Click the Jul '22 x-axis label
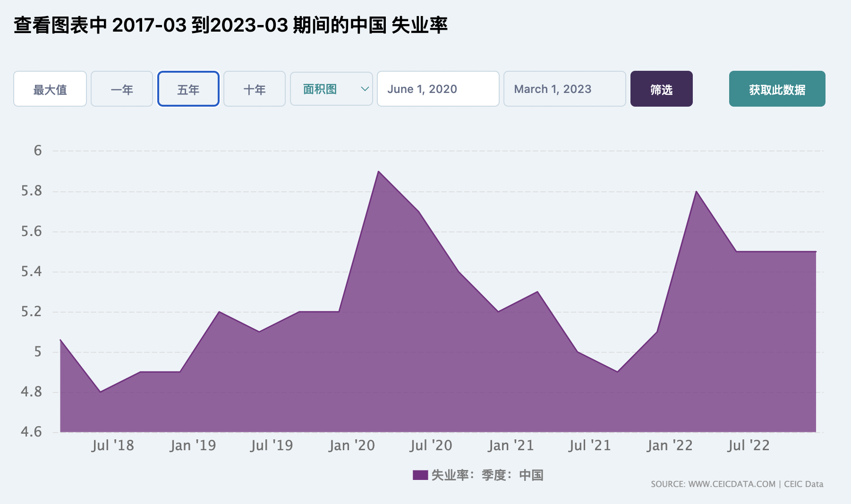Screen dimensions: 851x504 click(749, 445)
